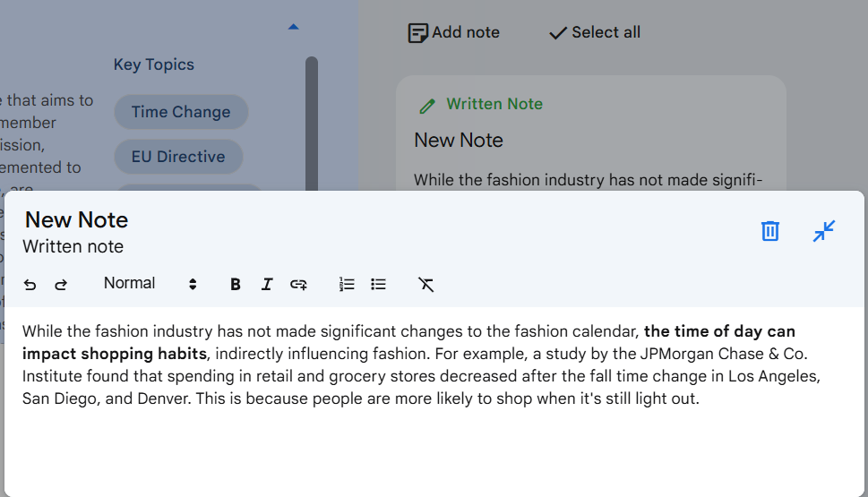Click the style dropdown up-down arrows
The image size is (868, 497).
(x=193, y=285)
